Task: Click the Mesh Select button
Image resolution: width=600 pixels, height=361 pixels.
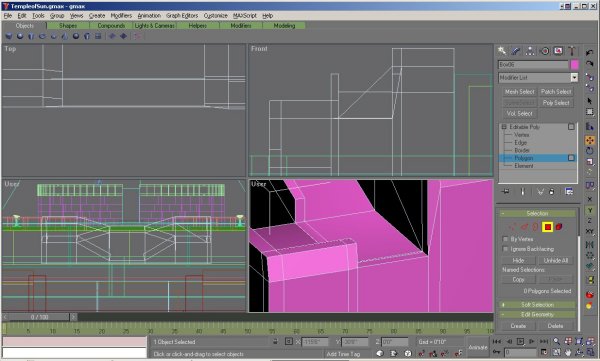Action: point(519,92)
